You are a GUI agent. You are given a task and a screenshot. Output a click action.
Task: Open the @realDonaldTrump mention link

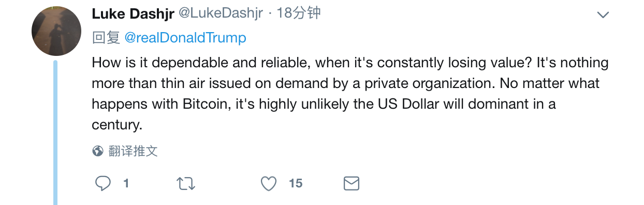185,38
